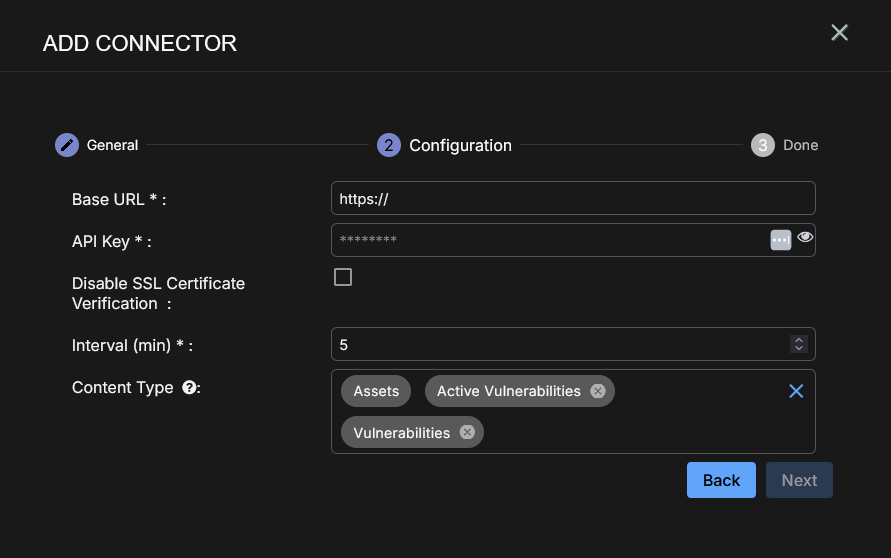
Task: Click into the Base URL field
Action: coord(573,198)
